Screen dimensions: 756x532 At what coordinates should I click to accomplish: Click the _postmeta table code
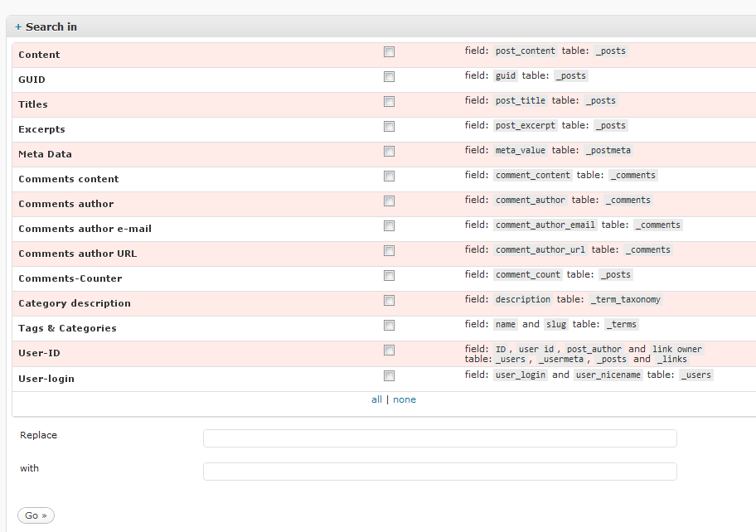(608, 150)
